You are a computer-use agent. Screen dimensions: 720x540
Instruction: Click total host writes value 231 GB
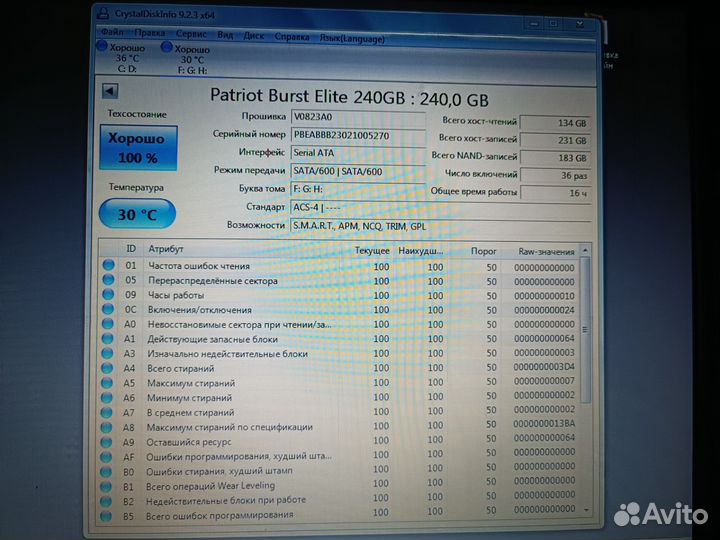pos(555,141)
